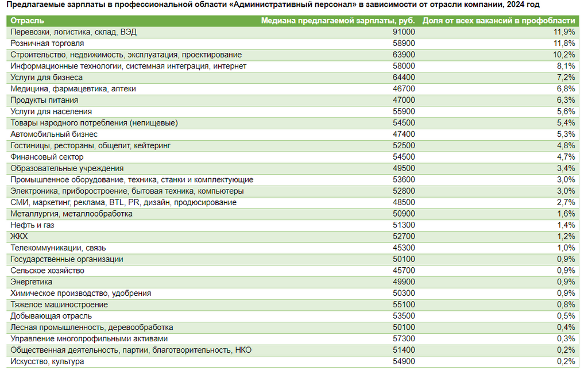Select 'Продукты питания' cell
Image resolution: width=588 pixels, height=370 pixels.
(44, 100)
